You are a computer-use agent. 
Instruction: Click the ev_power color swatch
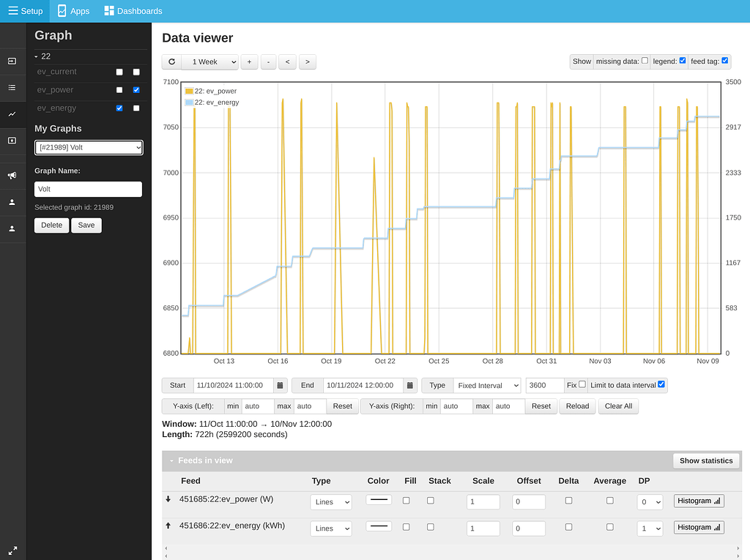pos(379,500)
